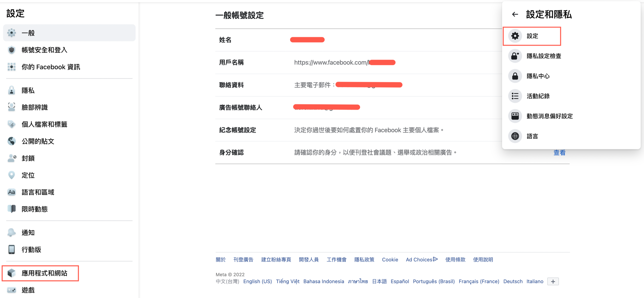Select 一般 in the settings sidebar

click(69, 33)
